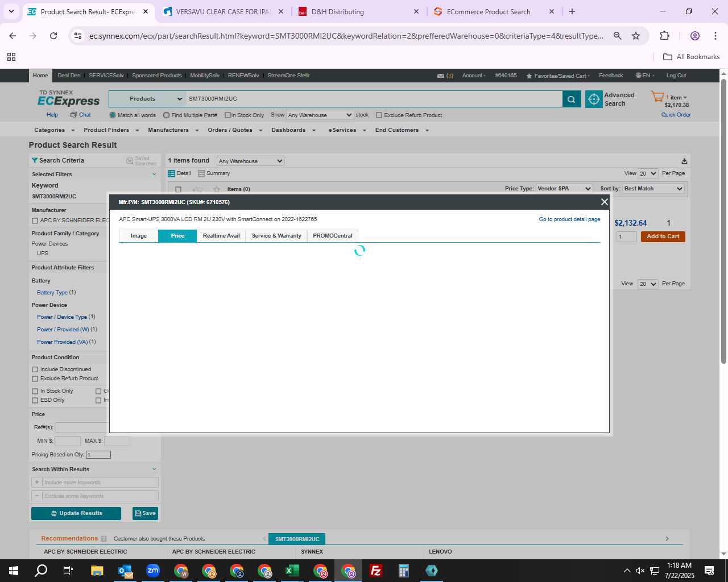Click the TD SYNNEX ECExpress logo
Image resolution: width=728 pixels, height=582 pixels.
pyautogui.click(x=68, y=98)
